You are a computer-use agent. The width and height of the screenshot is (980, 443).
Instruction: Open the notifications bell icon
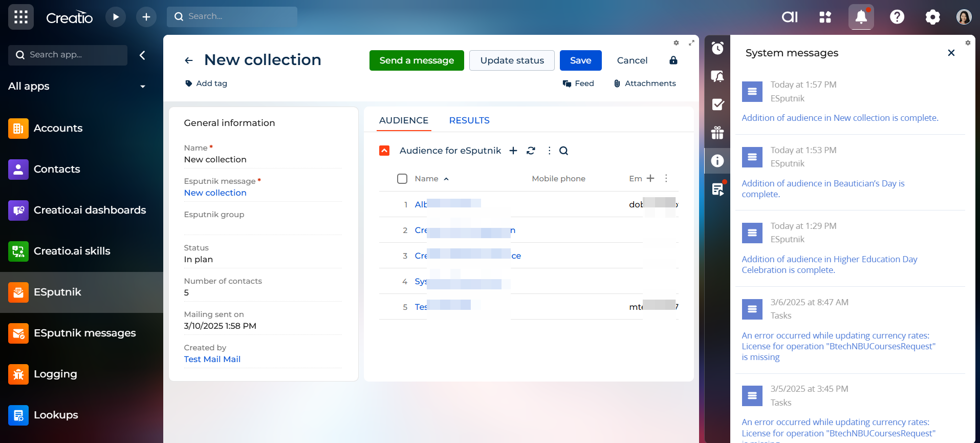click(861, 17)
